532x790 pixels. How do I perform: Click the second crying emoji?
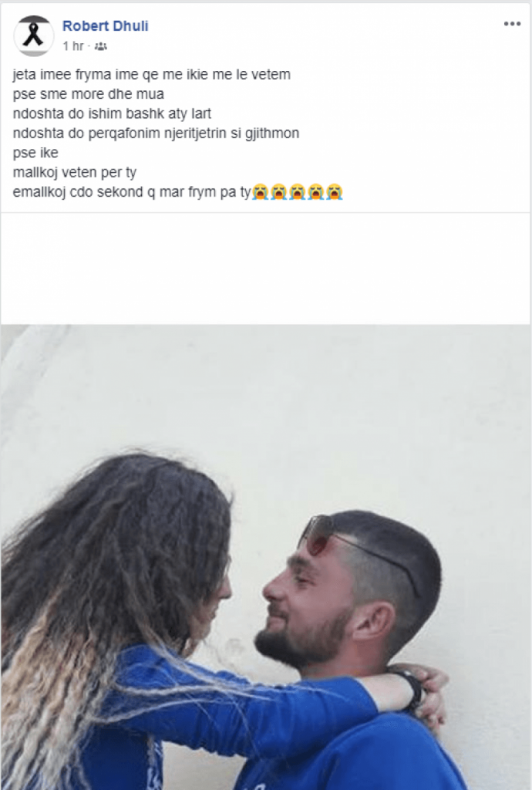(x=279, y=192)
